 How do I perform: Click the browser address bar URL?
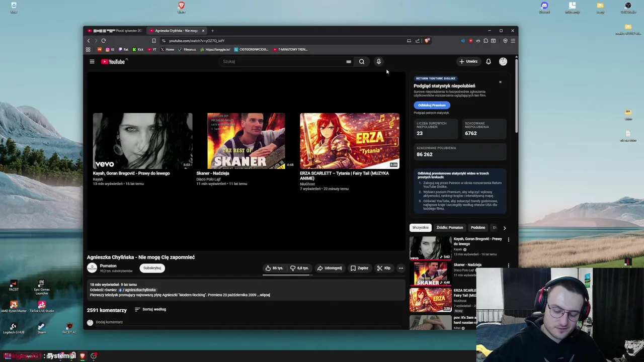[197, 41]
